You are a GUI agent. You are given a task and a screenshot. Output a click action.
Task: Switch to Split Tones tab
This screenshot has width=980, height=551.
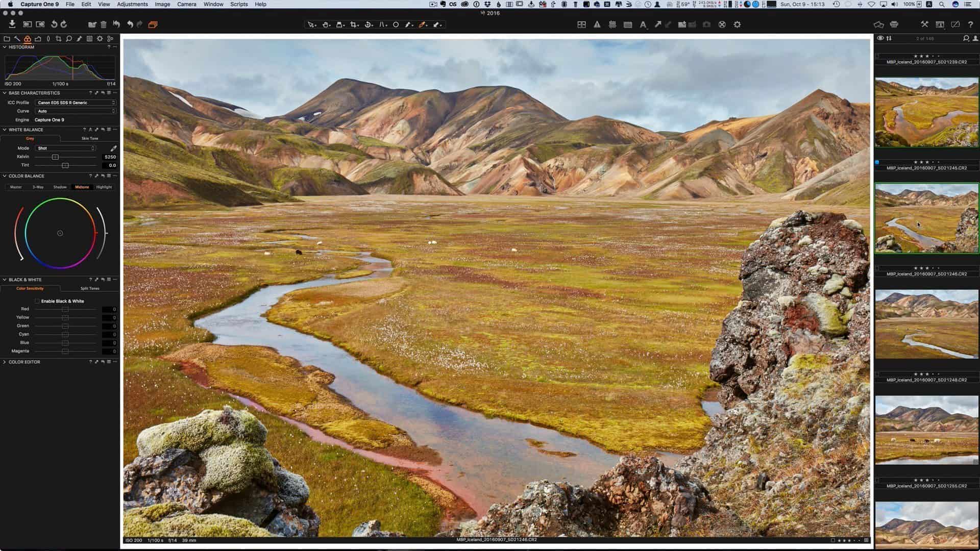pos(90,288)
